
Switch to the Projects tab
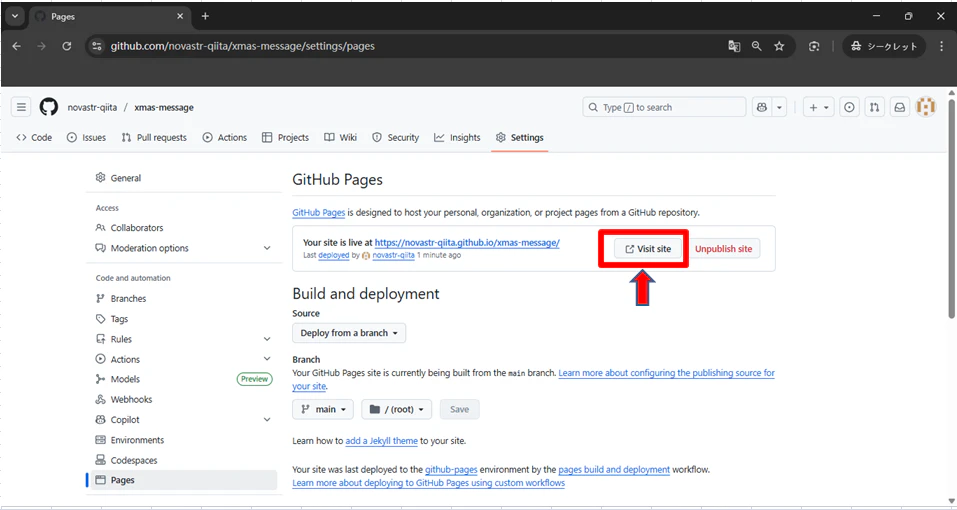(285, 138)
